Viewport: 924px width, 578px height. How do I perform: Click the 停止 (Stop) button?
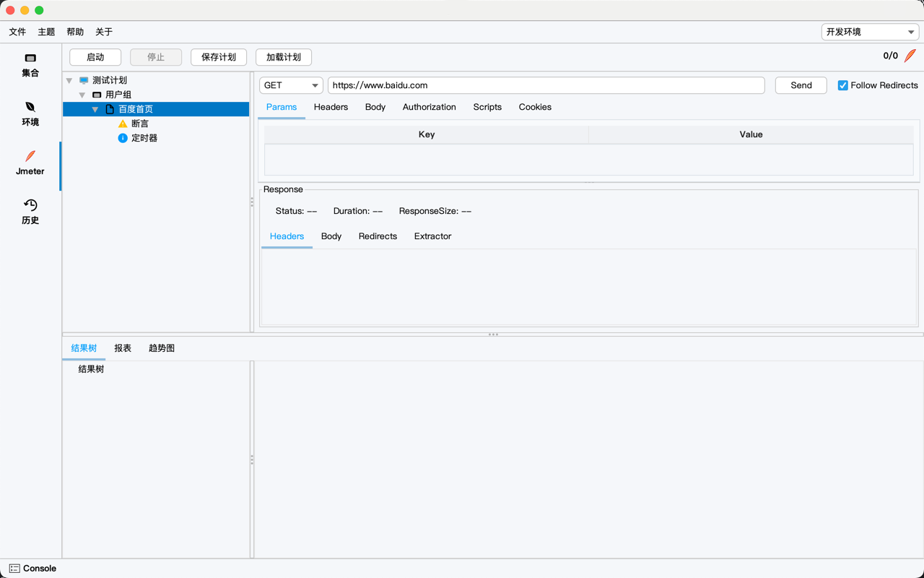coord(156,57)
